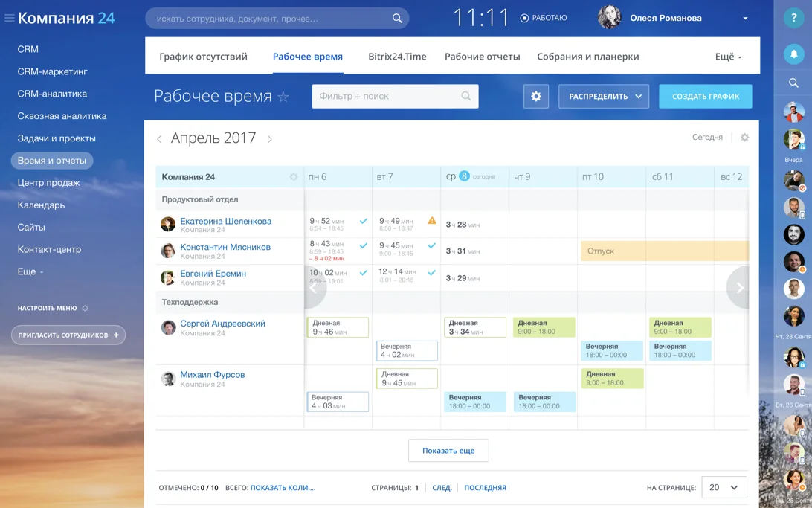
Task: Click the help question mark icon
Action: 793,19
